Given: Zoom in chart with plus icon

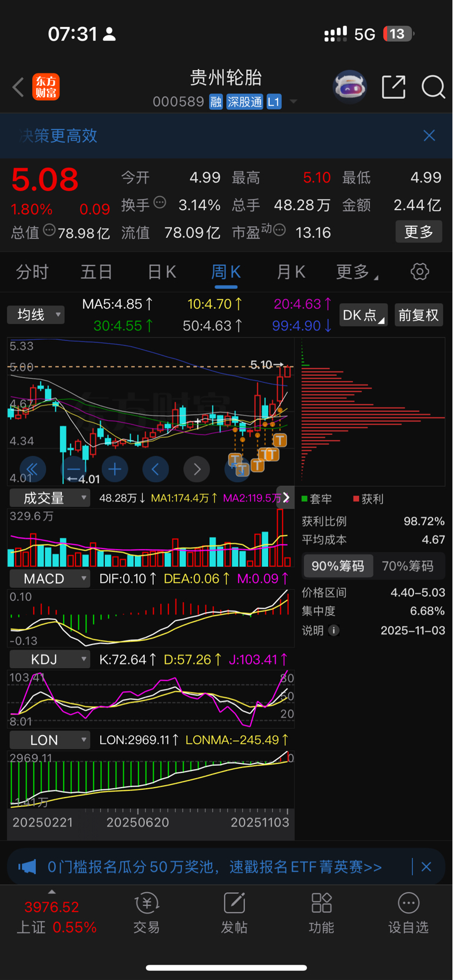Looking at the screenshot, I should 115,469.
